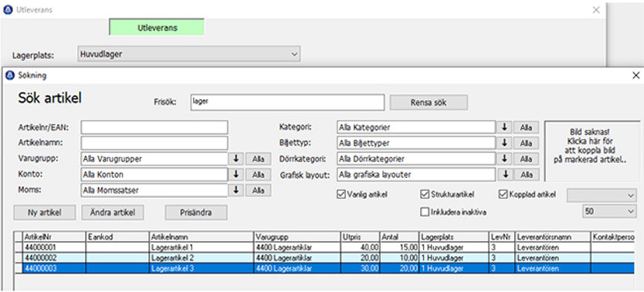Click the Bild saknas image placeholder
644x292 pixels.
(x=591, y=151)
